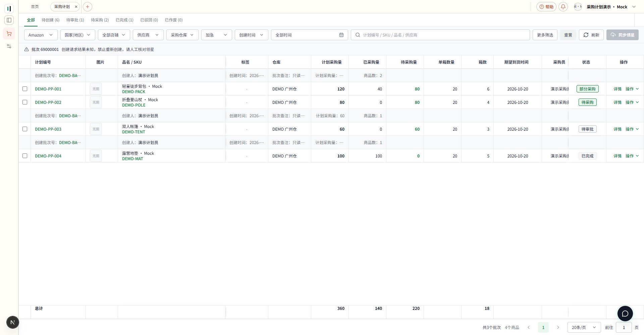Open the 创建时间 time type dropdown

point(252,35)
